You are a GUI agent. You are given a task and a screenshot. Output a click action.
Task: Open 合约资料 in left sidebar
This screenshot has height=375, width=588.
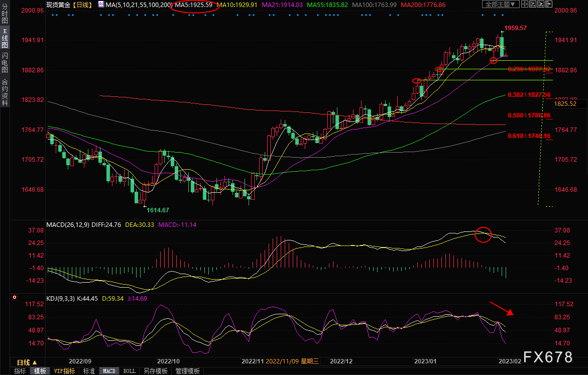point(5,92)
